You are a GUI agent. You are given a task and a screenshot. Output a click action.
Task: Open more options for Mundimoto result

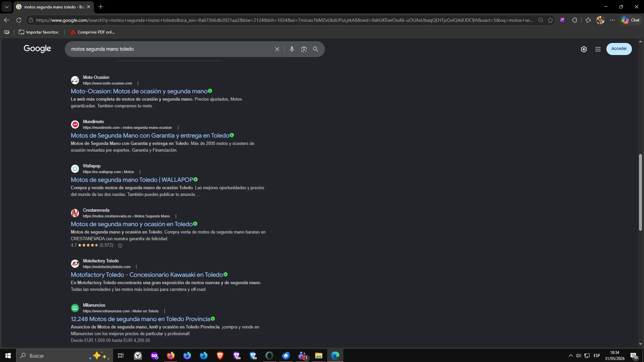pyautogui.click(x=178, y=127)
